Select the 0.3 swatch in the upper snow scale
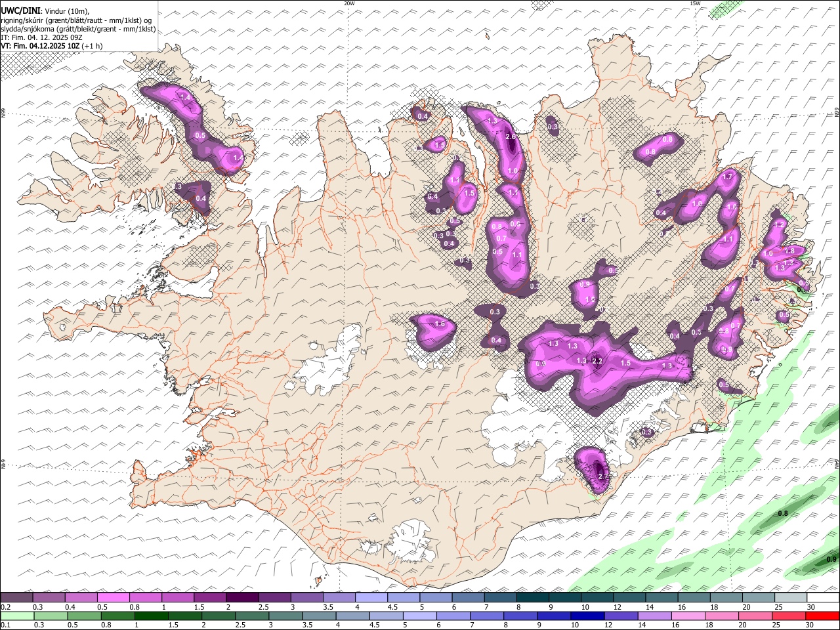This screenshot has height=630, width=840. tap(49, 597)
